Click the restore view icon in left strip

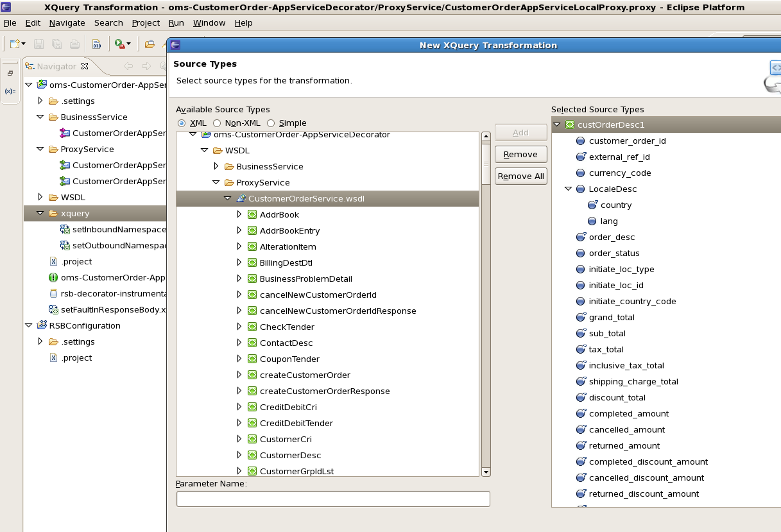coord(10,73)
